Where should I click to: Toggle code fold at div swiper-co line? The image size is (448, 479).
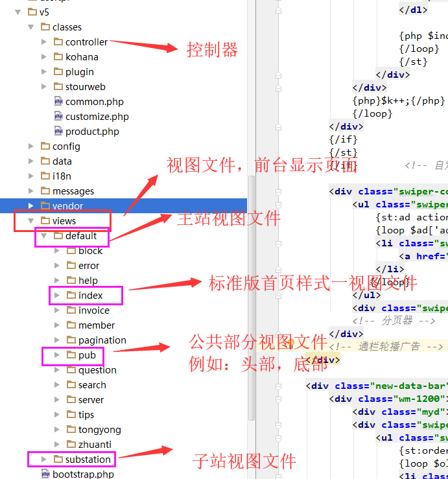pyautogui.click(x=278, y=191)
